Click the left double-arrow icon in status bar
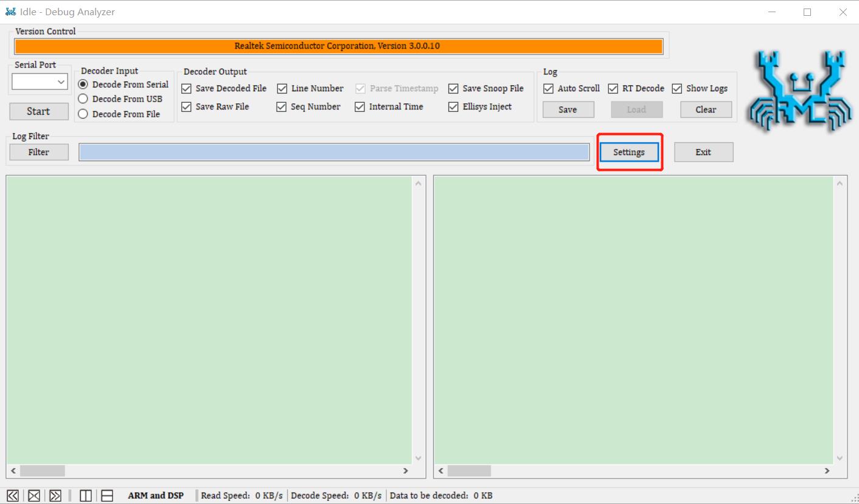The image size is (859, 504). pyautogui.click(x=12, y=495)
